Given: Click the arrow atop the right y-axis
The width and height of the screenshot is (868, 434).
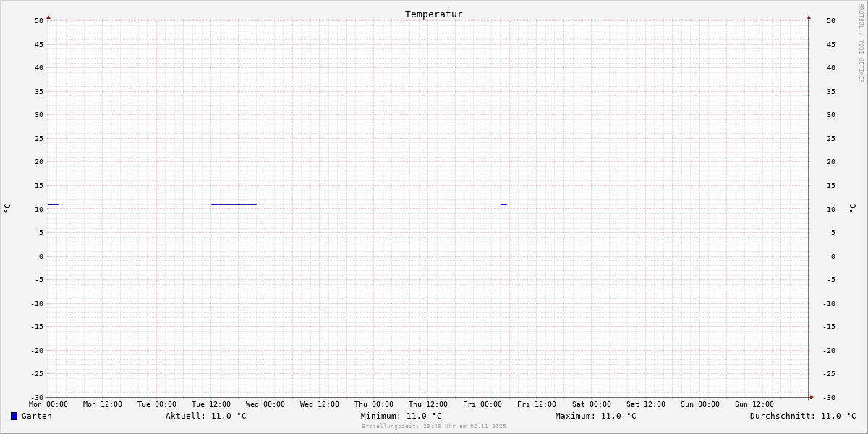Looking at the screenshot, I should point(809,17).
